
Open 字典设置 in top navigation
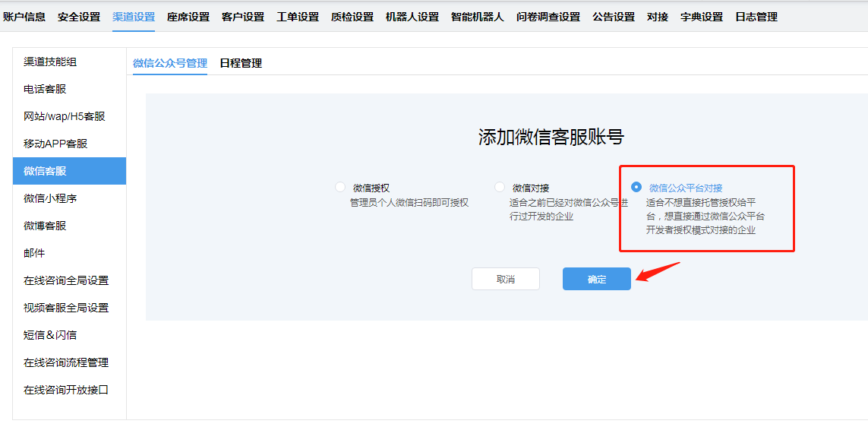click(702, 17)
